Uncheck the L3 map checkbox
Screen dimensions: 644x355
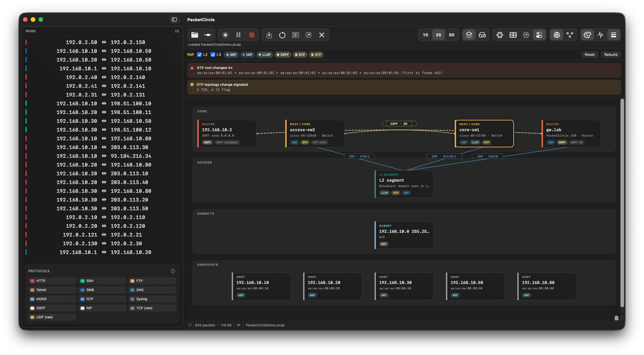tap(213, 55)
